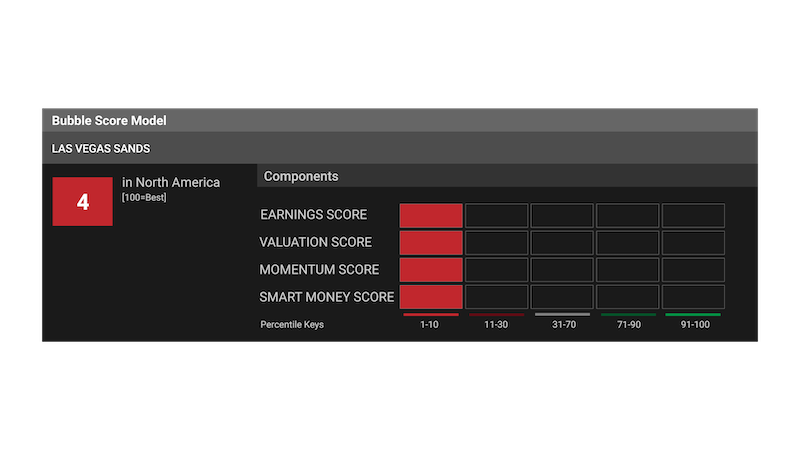Viewport: 800px width, 450px height.
Task: Click the red Valuation Score 1-10 cell
Action: point(431,243)
